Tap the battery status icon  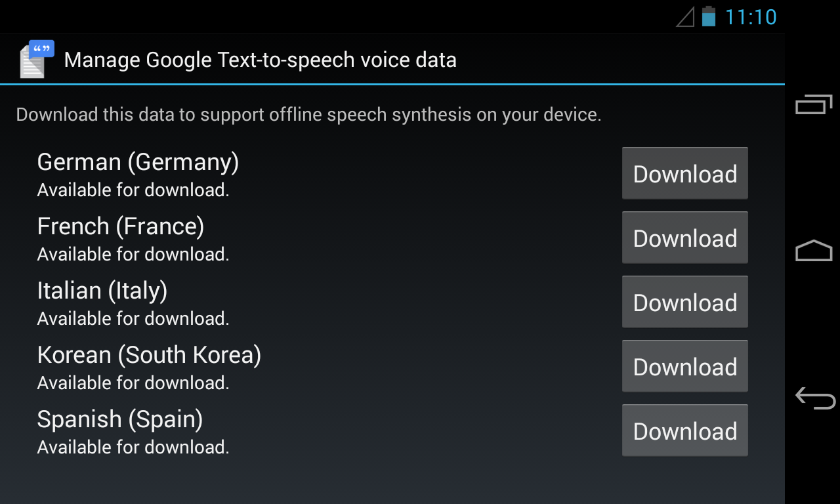click(708, 16)
